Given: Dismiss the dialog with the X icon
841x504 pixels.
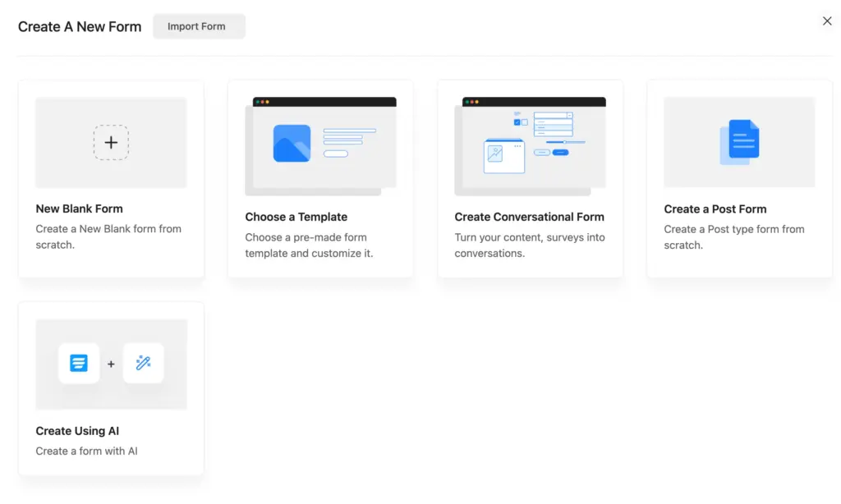Looking at the screenshot, I should coord(827,21).
